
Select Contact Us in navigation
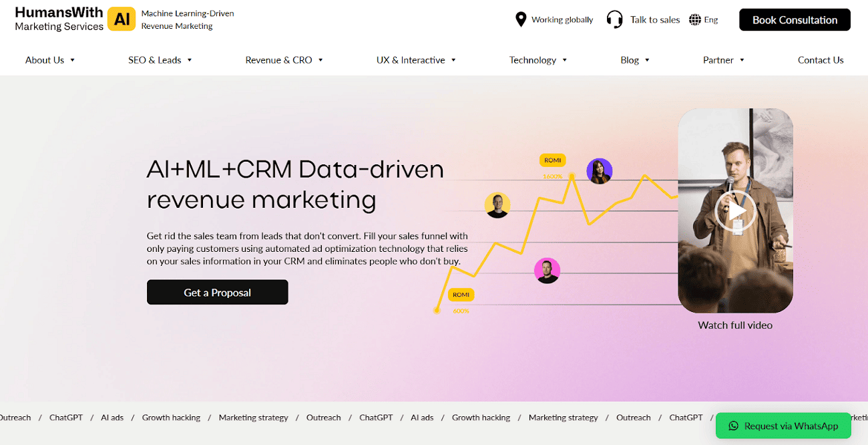(821, 60)
